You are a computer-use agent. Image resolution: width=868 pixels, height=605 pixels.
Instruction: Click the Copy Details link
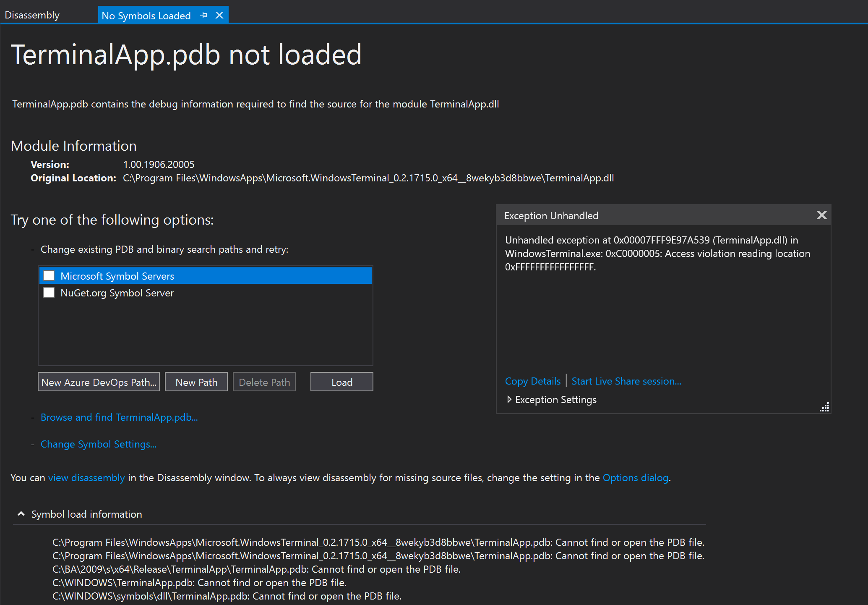[532, 381]
